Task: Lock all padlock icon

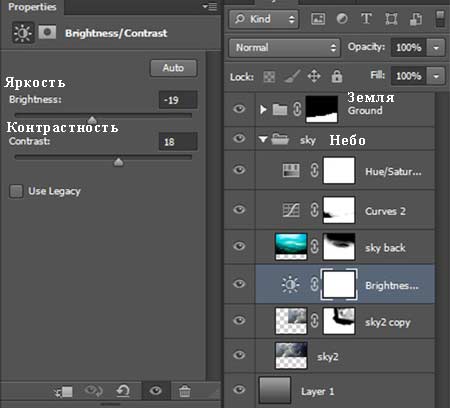Action: (337, 76)
